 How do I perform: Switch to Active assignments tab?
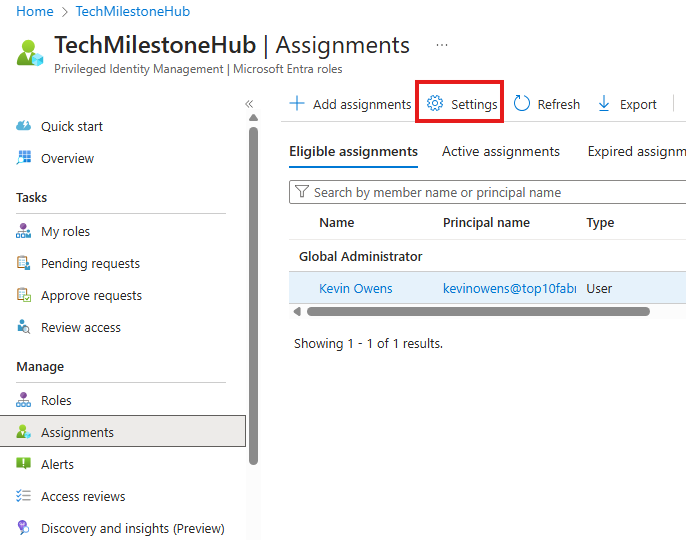(x=500, y=151)
